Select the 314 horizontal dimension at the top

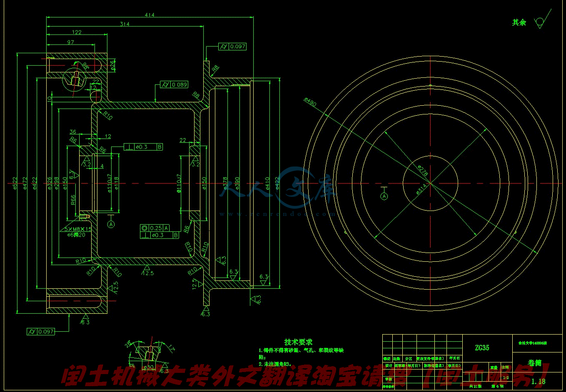coord(125,24)
